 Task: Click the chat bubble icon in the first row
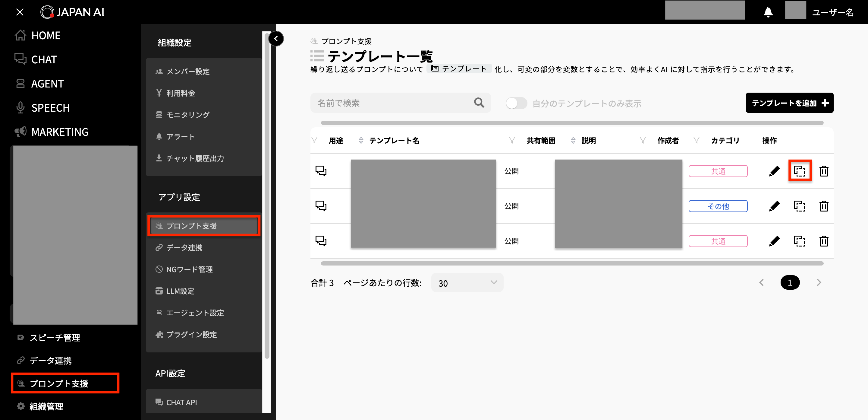[x=320, y=171]
